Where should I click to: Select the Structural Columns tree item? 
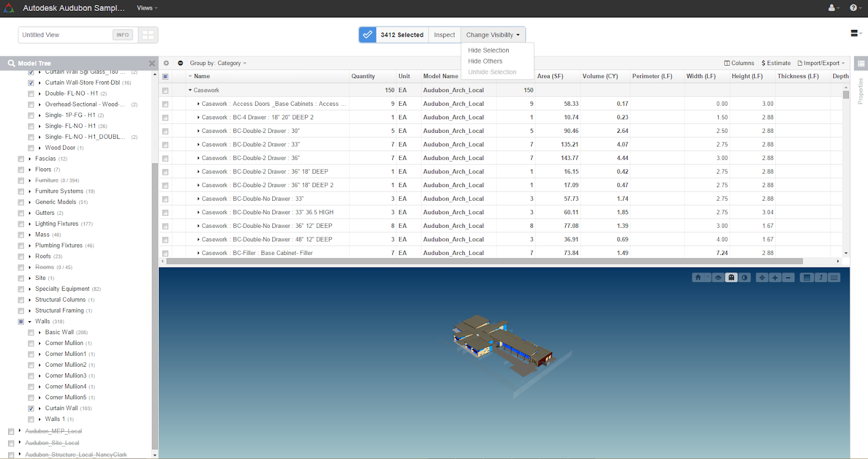[x=60, y=300]
